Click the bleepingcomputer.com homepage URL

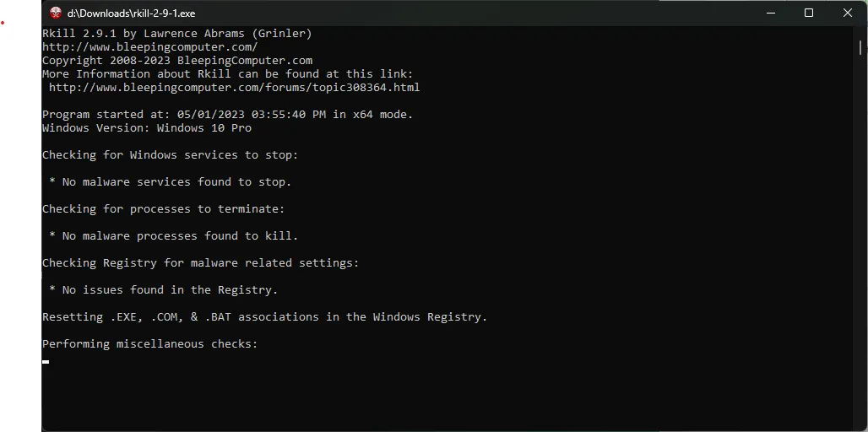[150, 47]
